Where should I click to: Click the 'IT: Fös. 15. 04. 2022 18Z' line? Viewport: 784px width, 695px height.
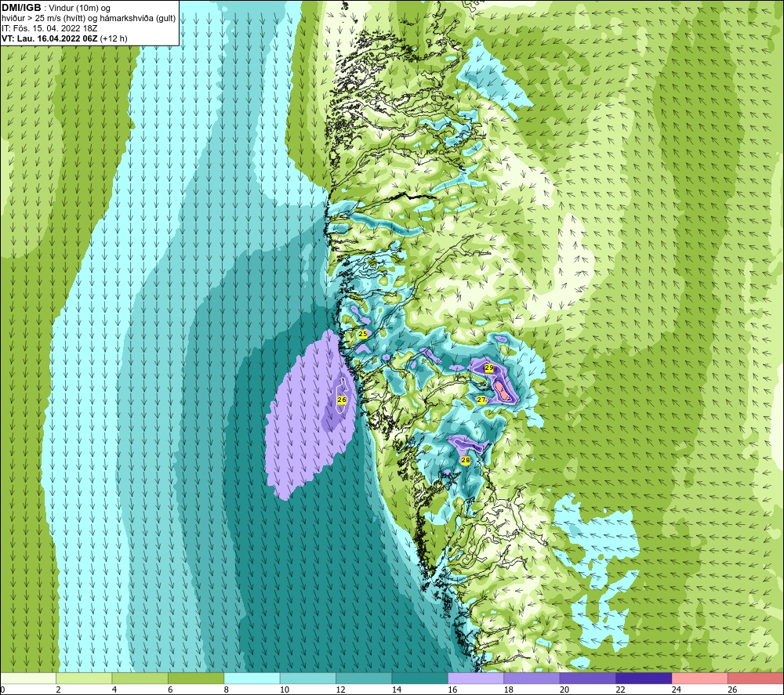pyautogui.click(x=49, y=28)
